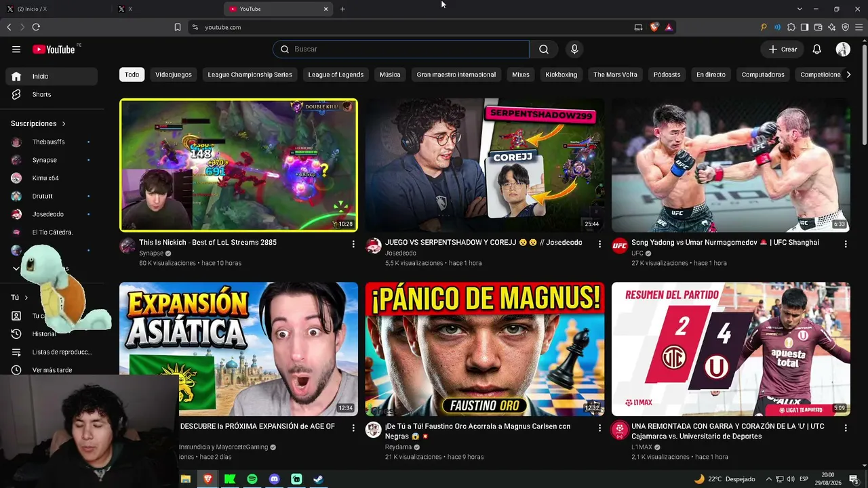
Task: Start voice search with the microphone
Action: 574,49
